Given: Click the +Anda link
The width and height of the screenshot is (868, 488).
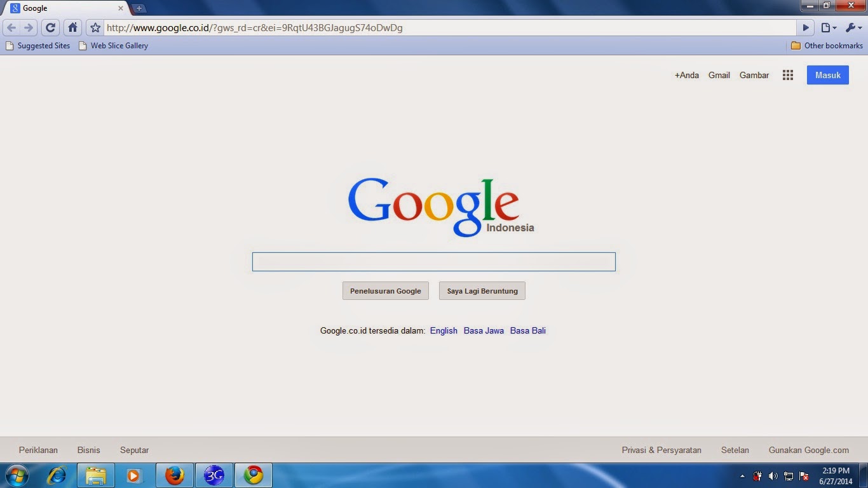Looking at the screenshot, I should pos(687,75).
